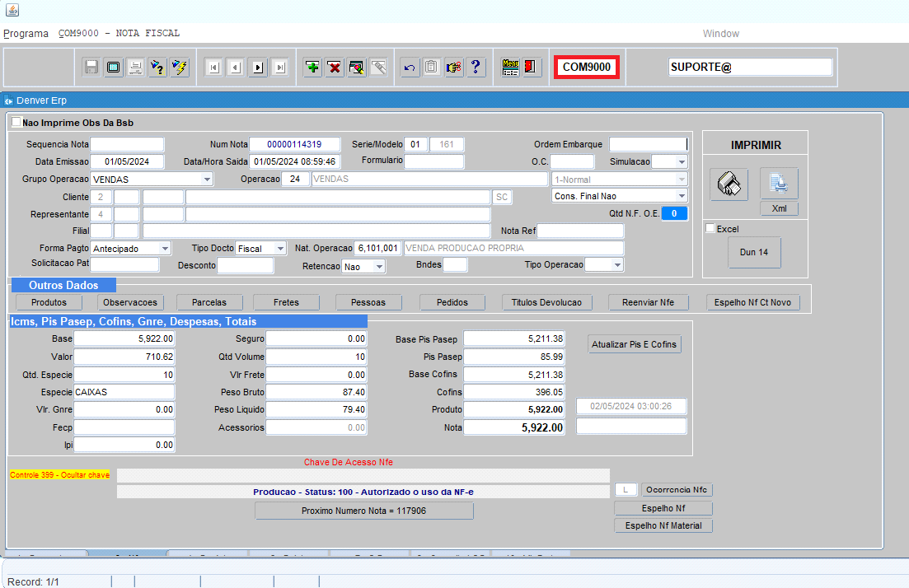The height and width of the screenshot is (588, 909).
Task: Open the Window menu
Action: [720, 34]
